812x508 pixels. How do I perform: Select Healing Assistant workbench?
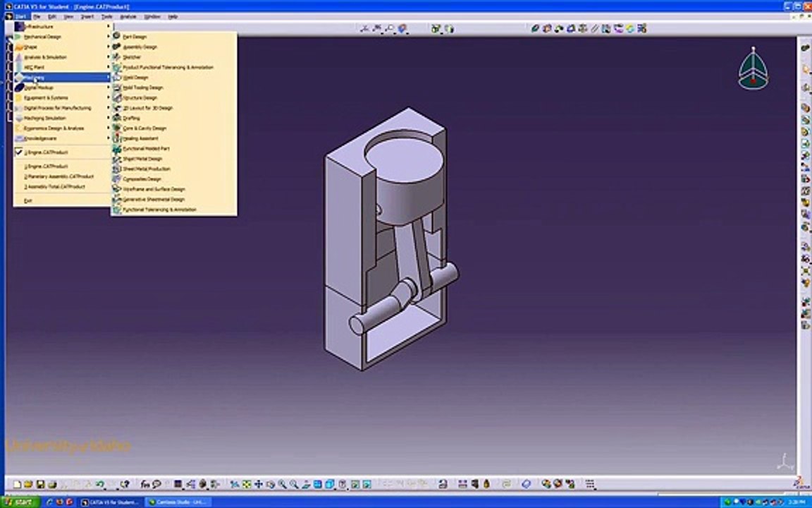pos(173,138)
